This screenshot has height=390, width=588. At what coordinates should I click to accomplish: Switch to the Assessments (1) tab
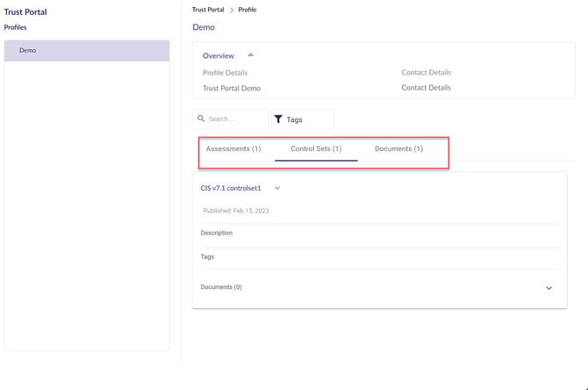[233, 148]
